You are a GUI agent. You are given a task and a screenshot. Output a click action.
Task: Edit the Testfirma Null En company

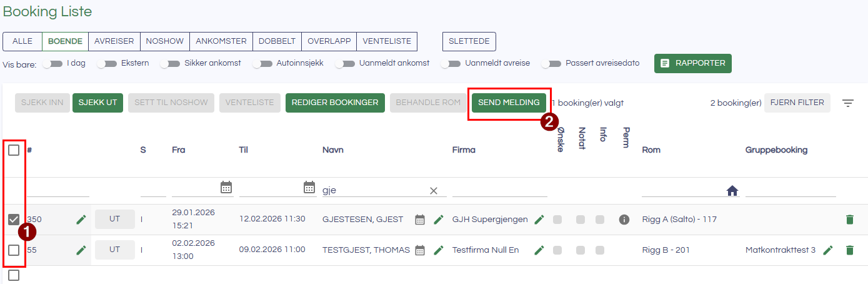[x=539, y=250]
